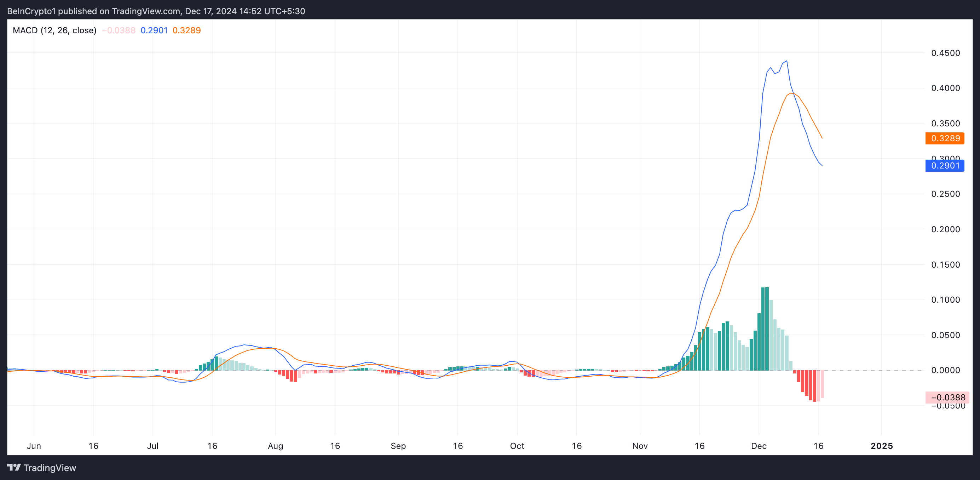Click the blue 0.2901 price axis label
The width and height of the screenshot is (980, 480).
point(945,166)
